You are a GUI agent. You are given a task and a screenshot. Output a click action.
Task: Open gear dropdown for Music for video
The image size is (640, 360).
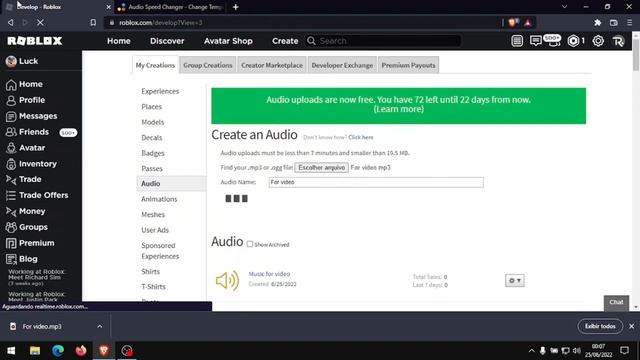point(515,280)
